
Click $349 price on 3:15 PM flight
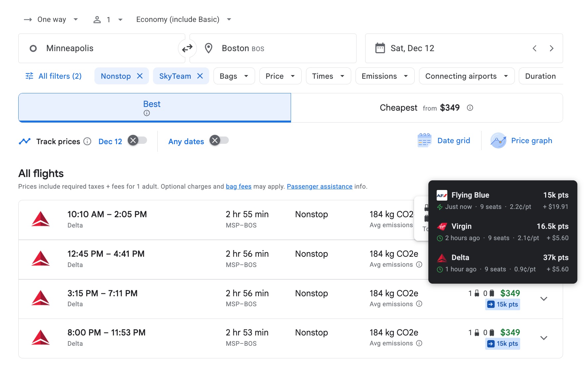coord(510,293)
